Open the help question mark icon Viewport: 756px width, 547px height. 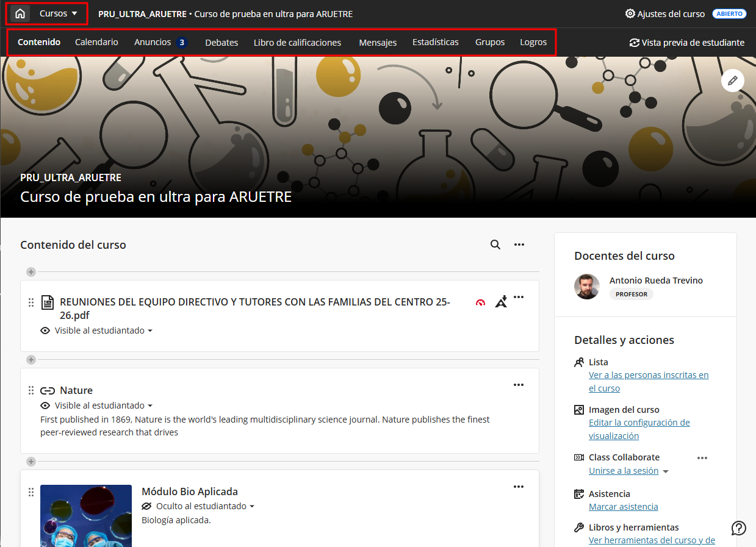[x=739, y=528]
